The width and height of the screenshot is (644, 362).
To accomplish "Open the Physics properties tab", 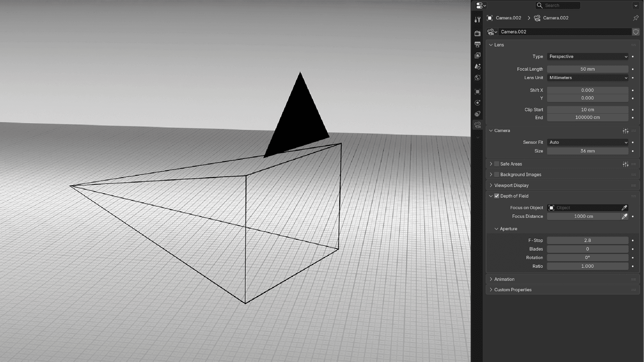I will click(477, 103).
